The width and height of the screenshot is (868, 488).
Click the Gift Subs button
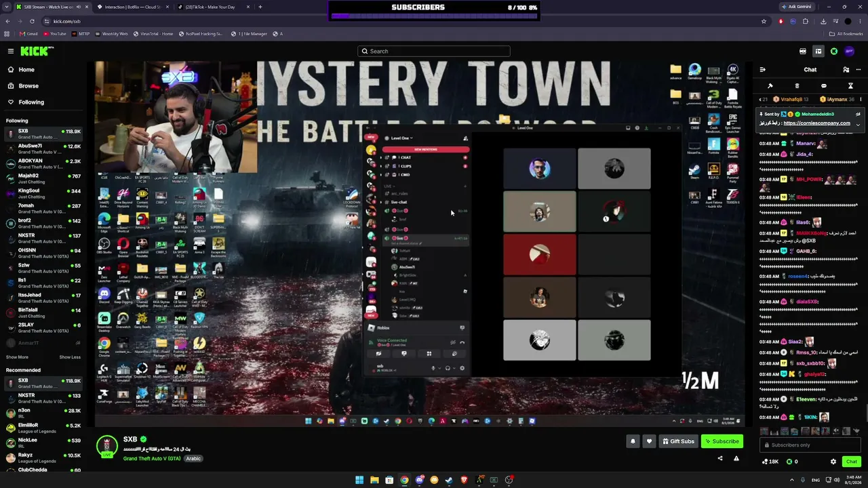click(x=678, y=441)
